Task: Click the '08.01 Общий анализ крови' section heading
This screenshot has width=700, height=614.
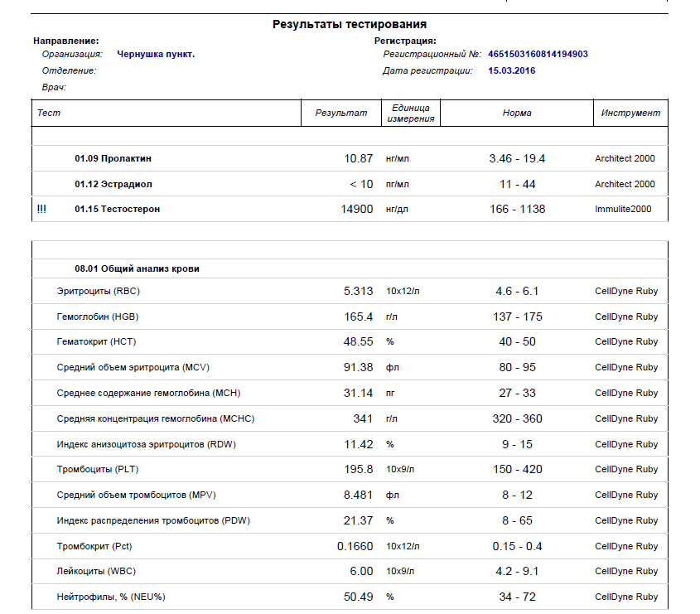Action: pyautogui.click(x=137, y=268)
